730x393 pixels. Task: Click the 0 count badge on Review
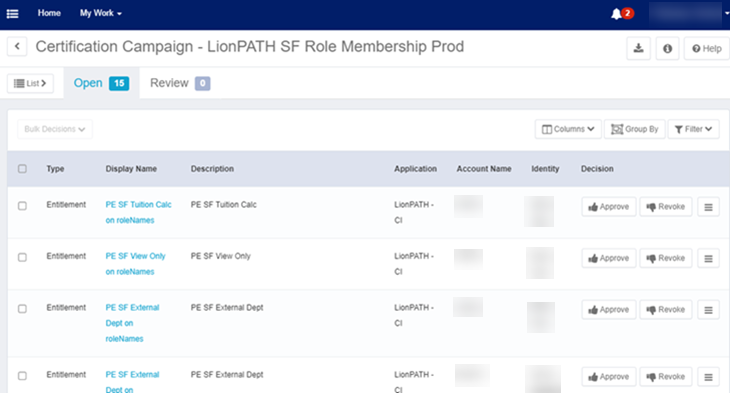(203, 83)
